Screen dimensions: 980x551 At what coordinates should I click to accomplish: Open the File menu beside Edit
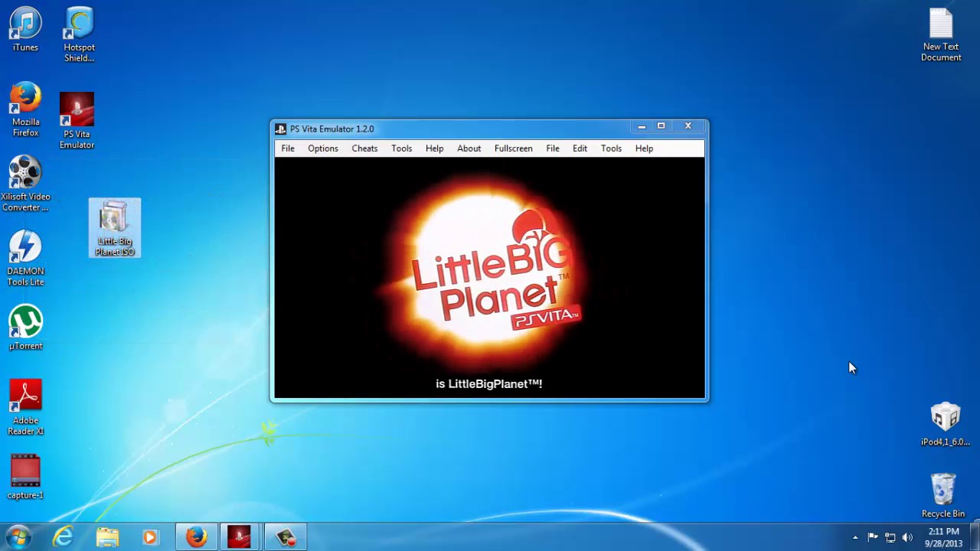[553, 148]
